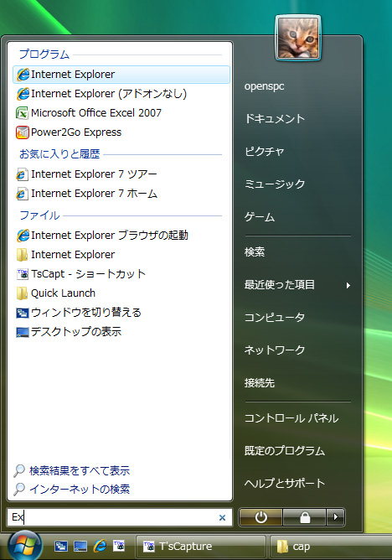Expand the shutdown options arrow
The height and width of the screenshot is (560, 392).
[x=335, y=517]
